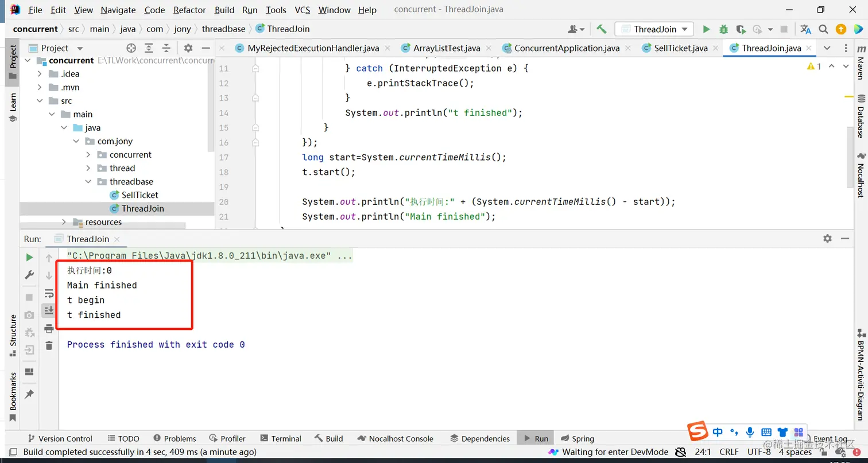
Task: Toggle soft-wrap in Run console
Action: coord(49,293)
